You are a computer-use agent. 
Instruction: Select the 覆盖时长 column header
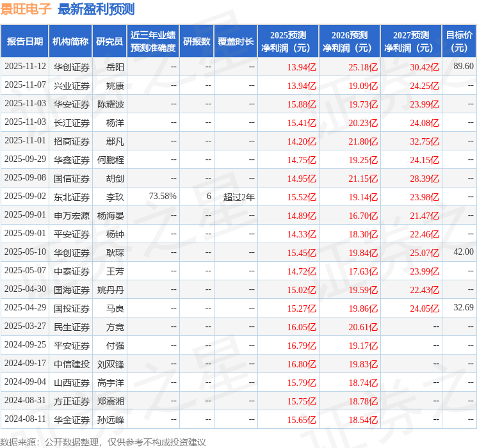pos(236,42)
